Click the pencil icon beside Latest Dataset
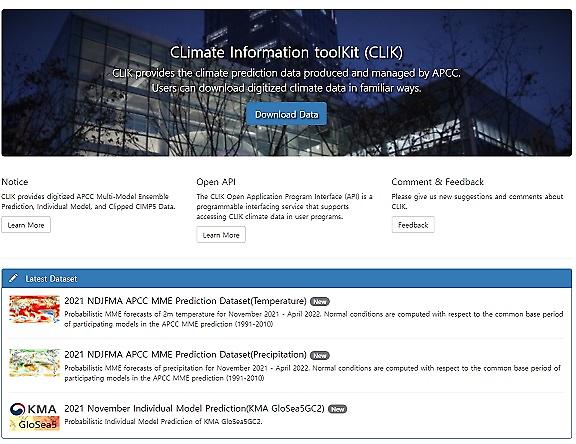The height and width of the screenshot is (444, 576). point(13,278)
